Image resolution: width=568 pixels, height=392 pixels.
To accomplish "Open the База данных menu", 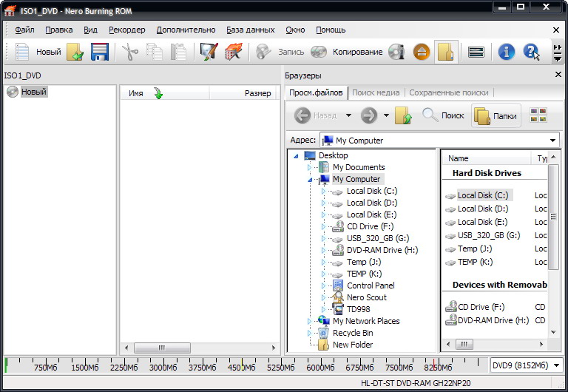I will coord(250,30).
